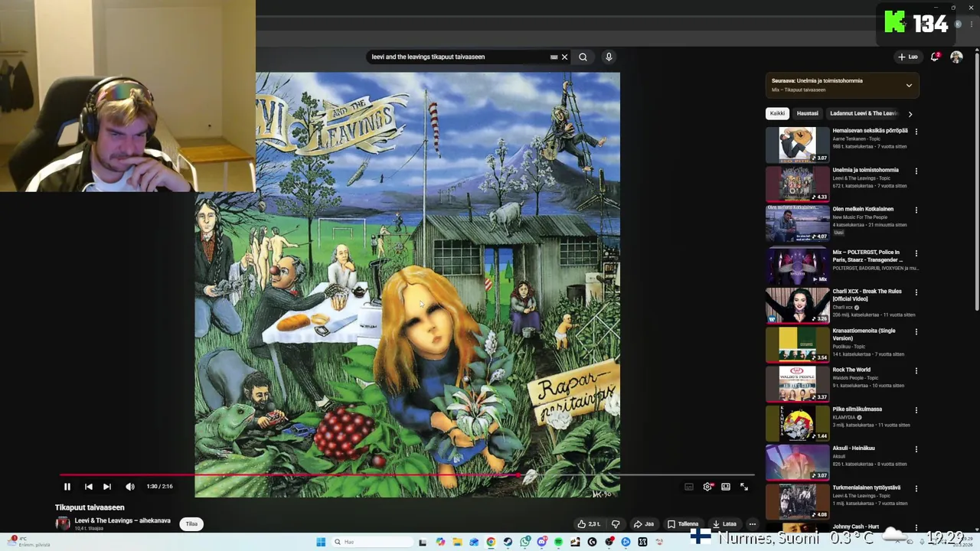Open Kranaattiomenoita (Single Version) video

pos(797,344)
